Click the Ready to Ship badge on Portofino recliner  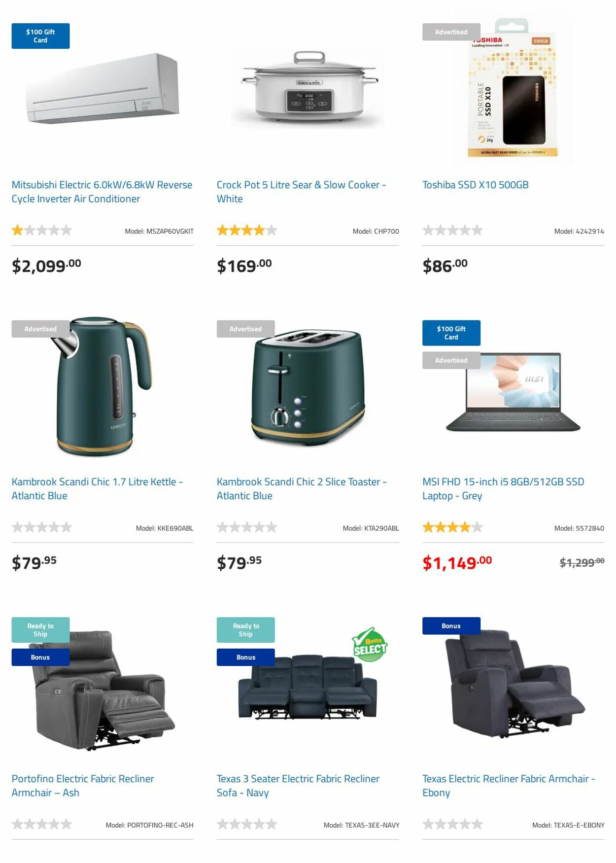point(40,630)
